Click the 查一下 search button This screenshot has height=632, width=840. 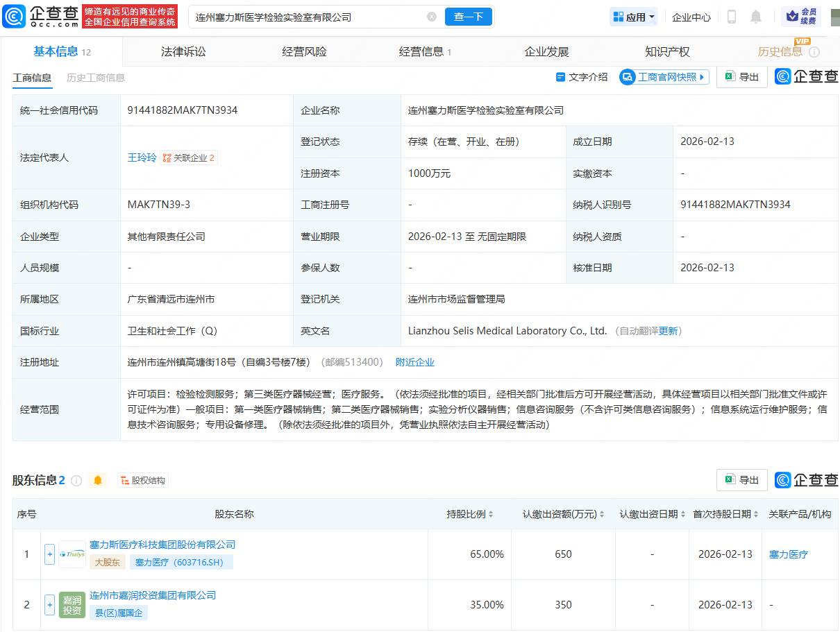point(469,17)
